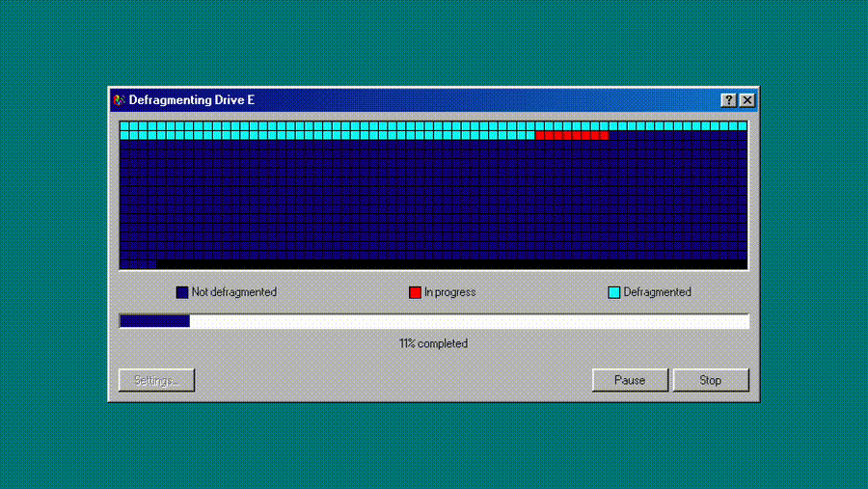Viewport: 868px width, 489px height.
Task: Click the "Defragmented" legend label
Action: pyautogui.click(x=657, y=292)
